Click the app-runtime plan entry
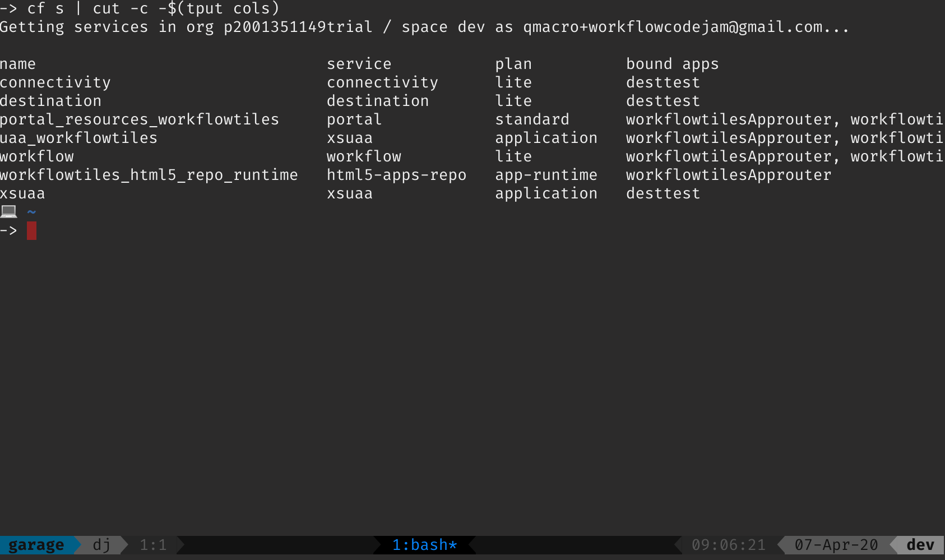Screen dimensions: 945x560 coord(546,175)
